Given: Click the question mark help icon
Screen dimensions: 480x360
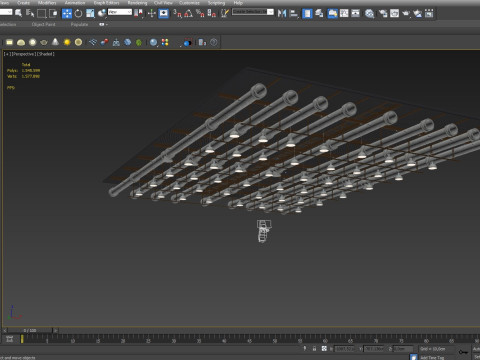Looking at the screenshot, I should click(214, 42).
